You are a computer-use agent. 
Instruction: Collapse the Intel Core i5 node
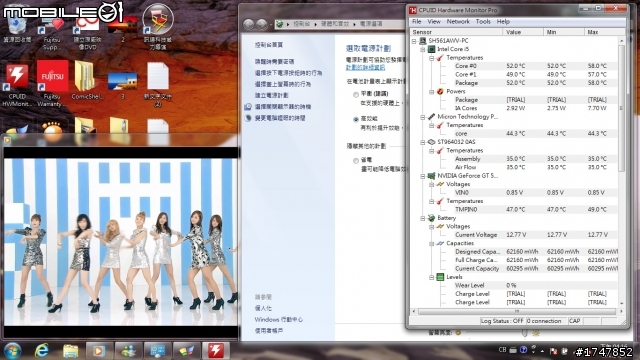[423, 49]
